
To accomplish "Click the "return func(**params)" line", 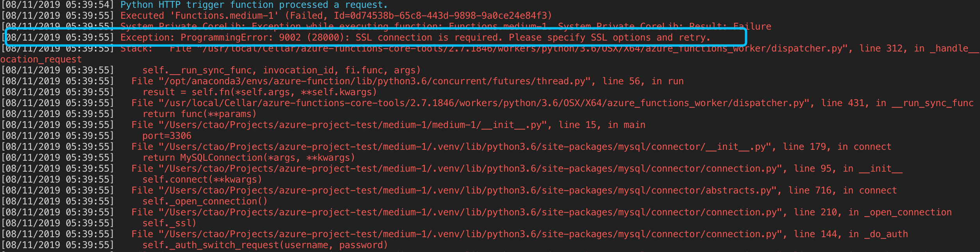I will (x=199, y=114).
